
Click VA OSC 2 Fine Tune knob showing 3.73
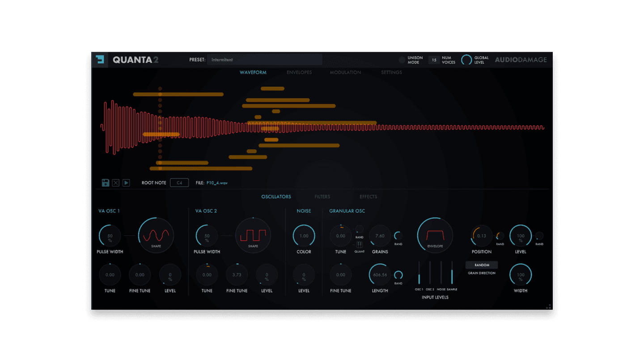237,275
